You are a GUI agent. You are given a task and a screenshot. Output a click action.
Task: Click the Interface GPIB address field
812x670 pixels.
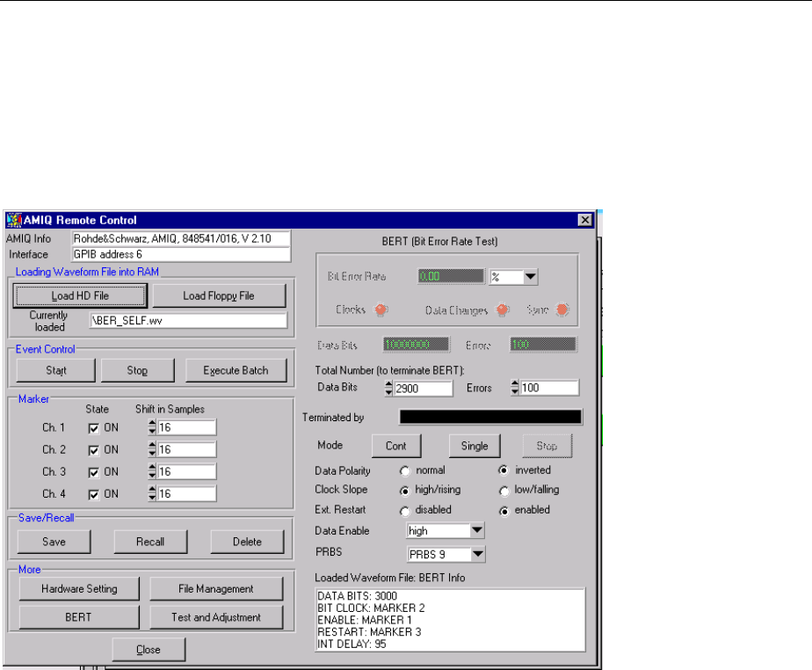pyautogui.click(x=181, y=254)
